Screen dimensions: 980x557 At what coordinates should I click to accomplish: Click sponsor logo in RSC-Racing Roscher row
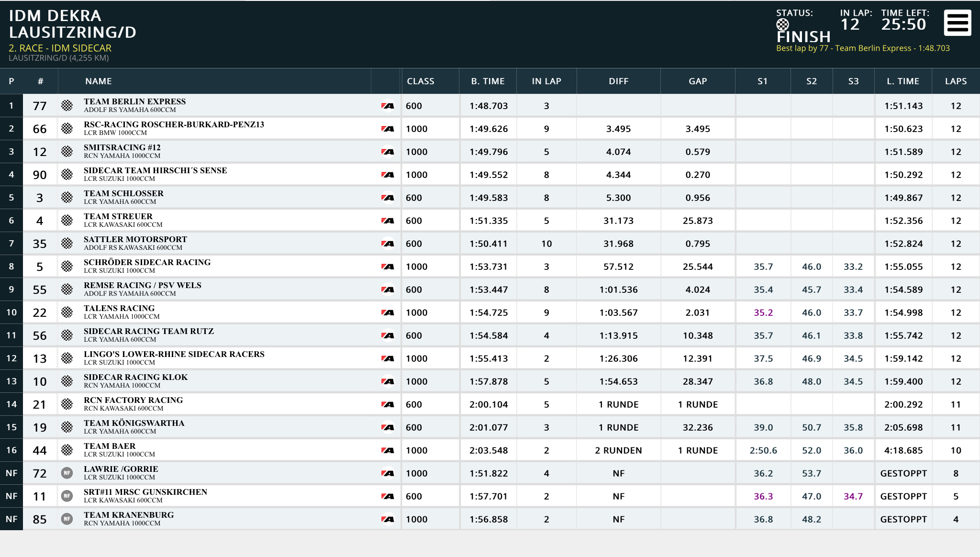388,129
